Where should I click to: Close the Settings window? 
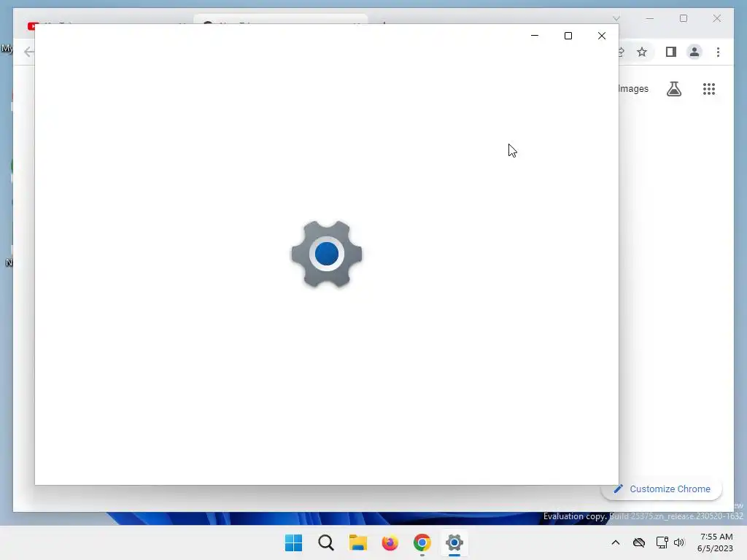[x=602, y=36]
